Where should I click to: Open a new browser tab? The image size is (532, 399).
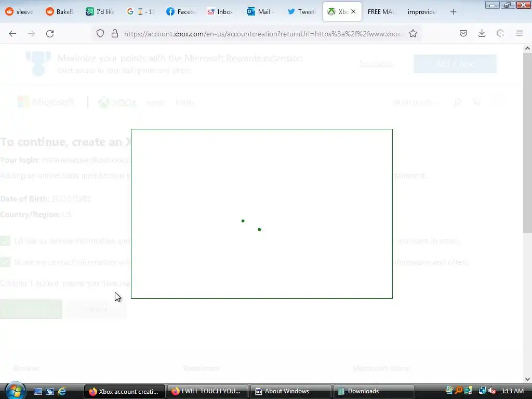pyautogui.click(x=453, y=12)
